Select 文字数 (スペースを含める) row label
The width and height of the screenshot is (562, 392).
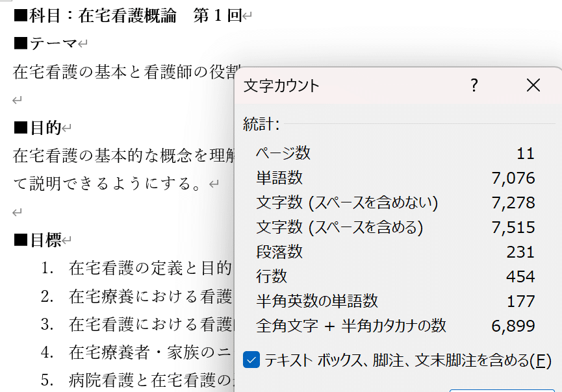coord(339,227)
